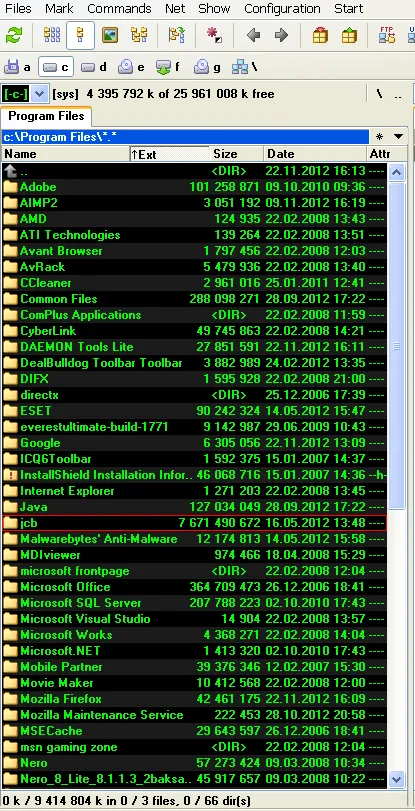Select the ESET folder
The width and height of the screenshot is (415, 811).
point(194,411)
